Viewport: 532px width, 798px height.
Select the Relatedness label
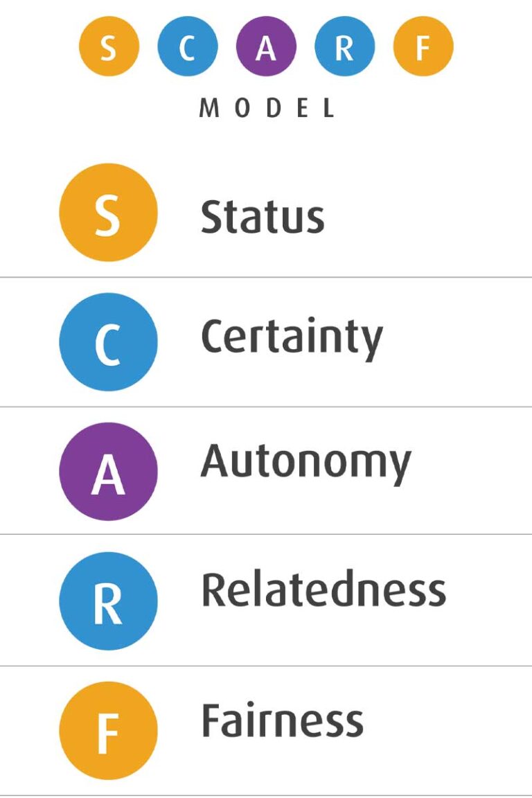323,590
